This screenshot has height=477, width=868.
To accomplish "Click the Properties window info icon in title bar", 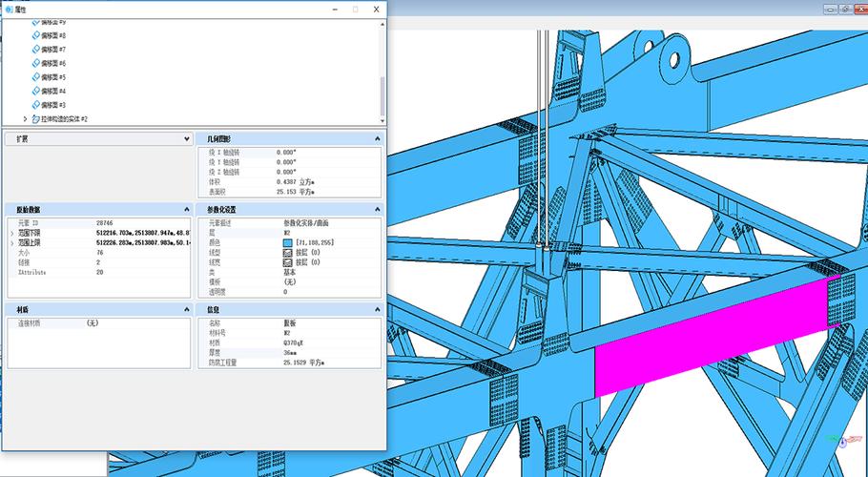I will click(x=9, y=9).
